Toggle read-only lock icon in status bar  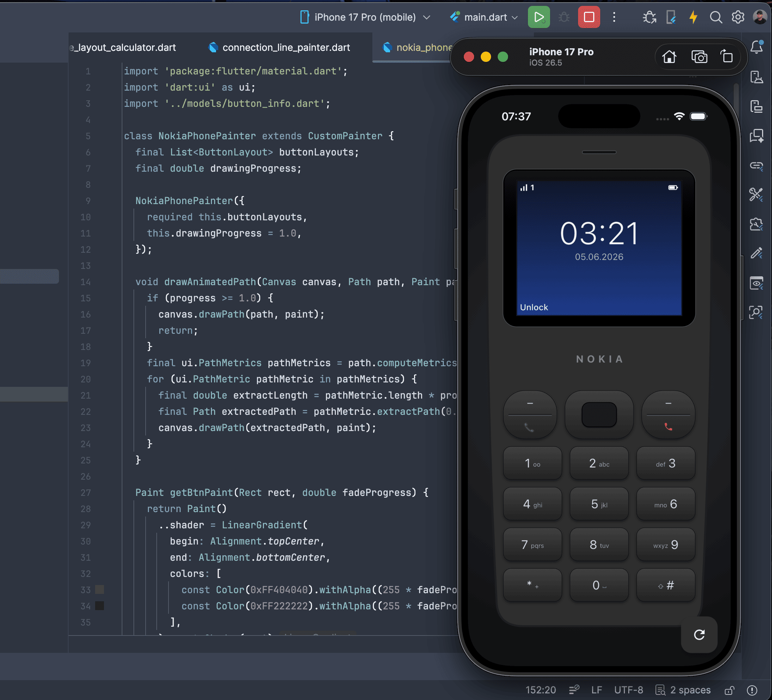click(x=730, y=690)
